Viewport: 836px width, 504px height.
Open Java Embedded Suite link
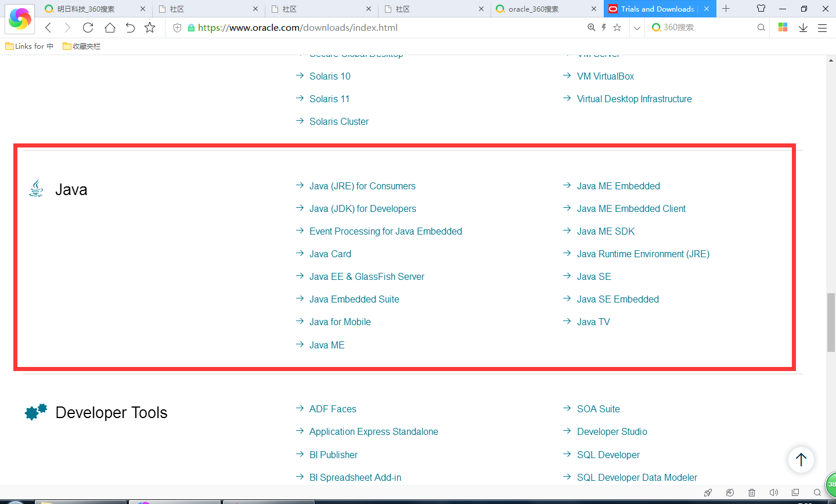354,299
